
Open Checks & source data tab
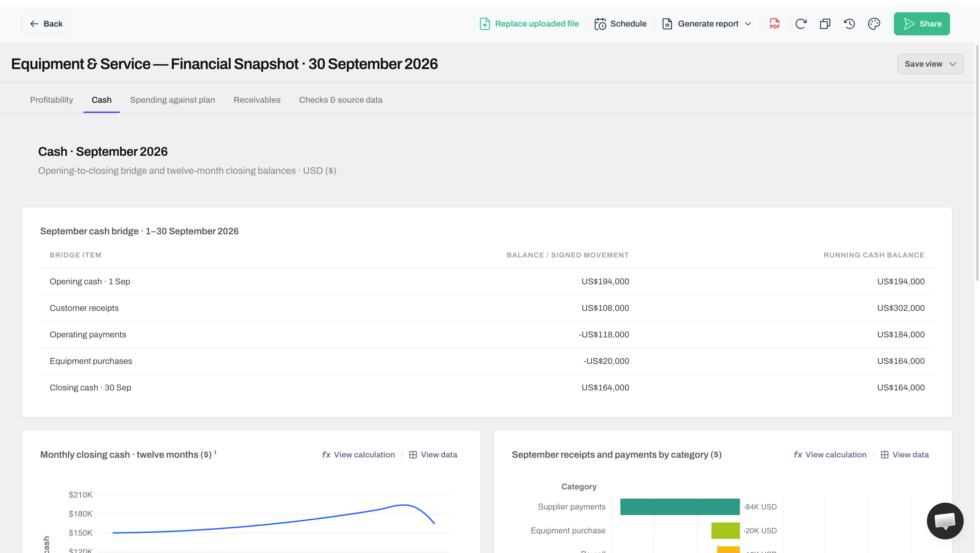[341, 100]
